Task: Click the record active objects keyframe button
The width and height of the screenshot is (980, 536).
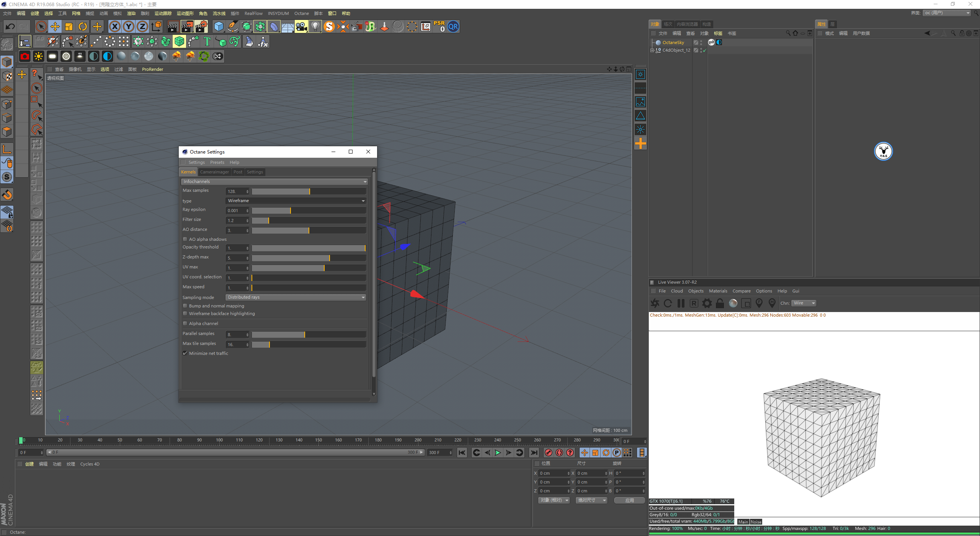Action: [549, 453]
